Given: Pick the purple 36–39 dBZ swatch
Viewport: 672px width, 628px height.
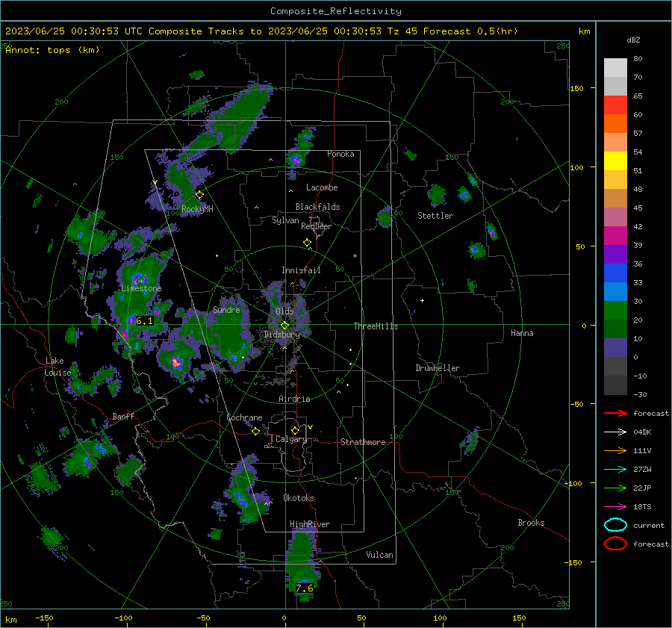Looking at the screenshot, I should 615,255.
